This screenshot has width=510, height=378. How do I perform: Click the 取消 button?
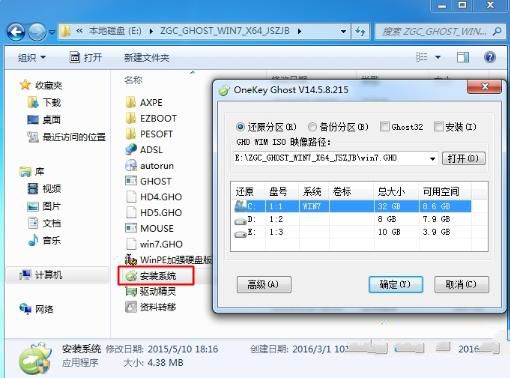coord(461,284)
